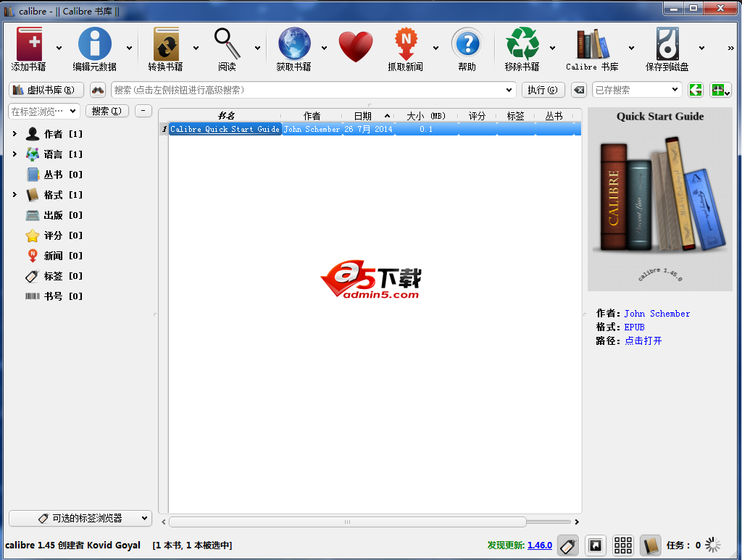
Task: Click the Virtual library (虚拟书库) button
Action: (46, 90)
